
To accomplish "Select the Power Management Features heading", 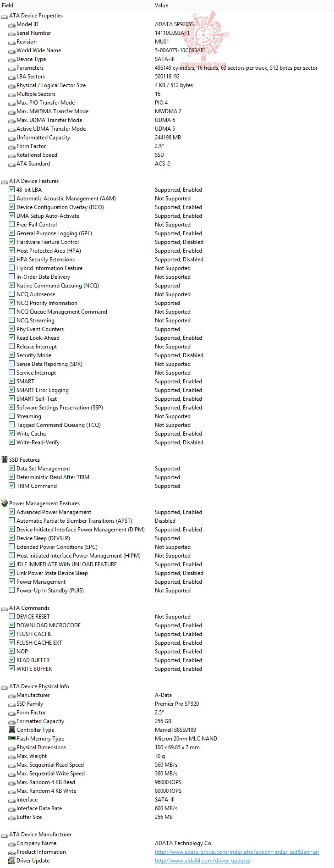I will coord(44,503).
